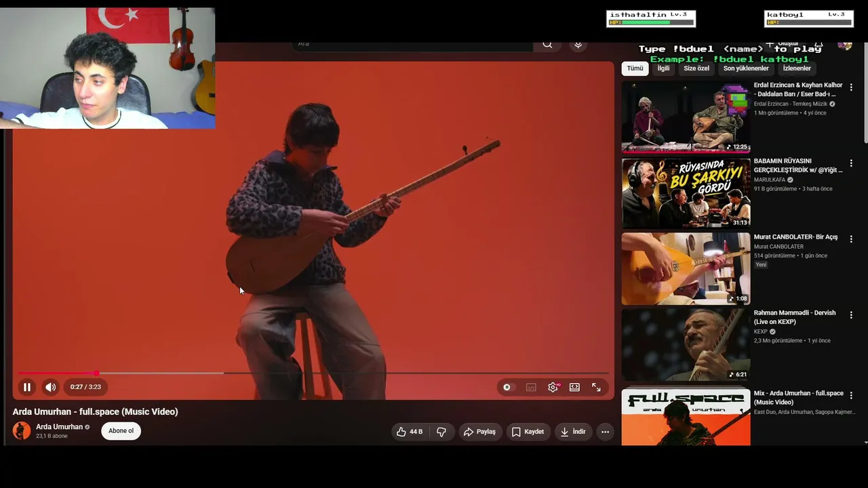Click the main video player frame

(x=313, y=230)
